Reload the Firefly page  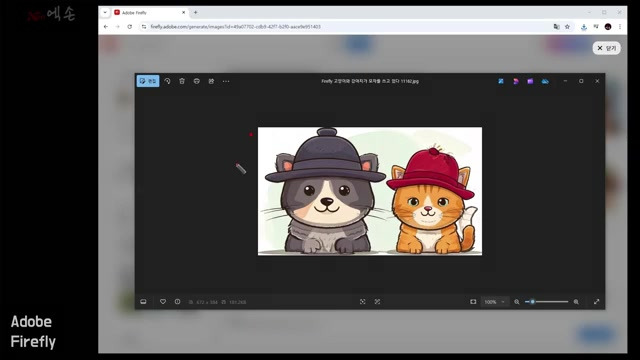[130, 27]
